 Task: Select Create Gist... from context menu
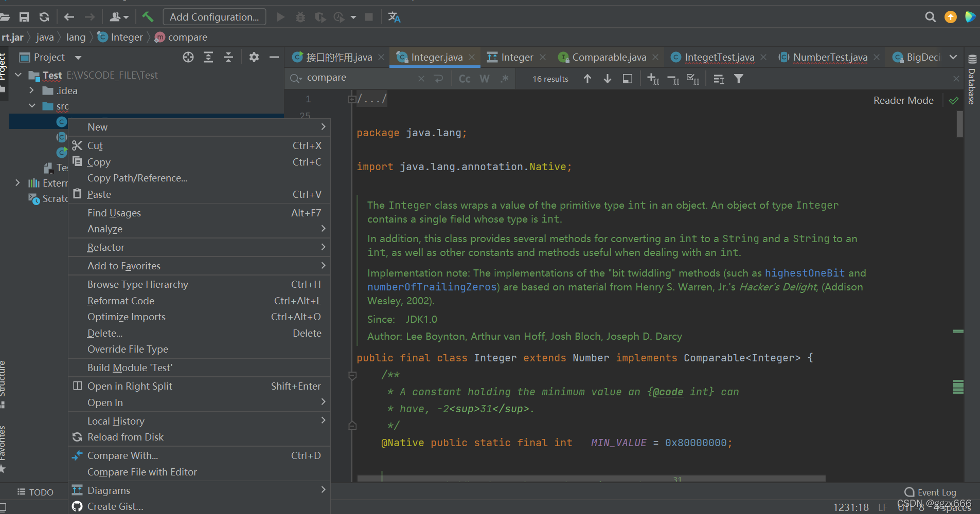(x=199, y=506)
